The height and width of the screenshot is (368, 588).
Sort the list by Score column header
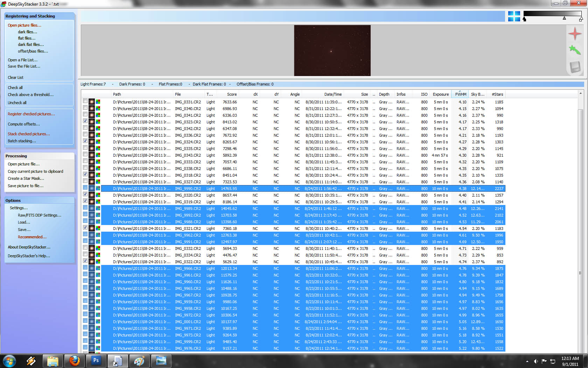228,94
